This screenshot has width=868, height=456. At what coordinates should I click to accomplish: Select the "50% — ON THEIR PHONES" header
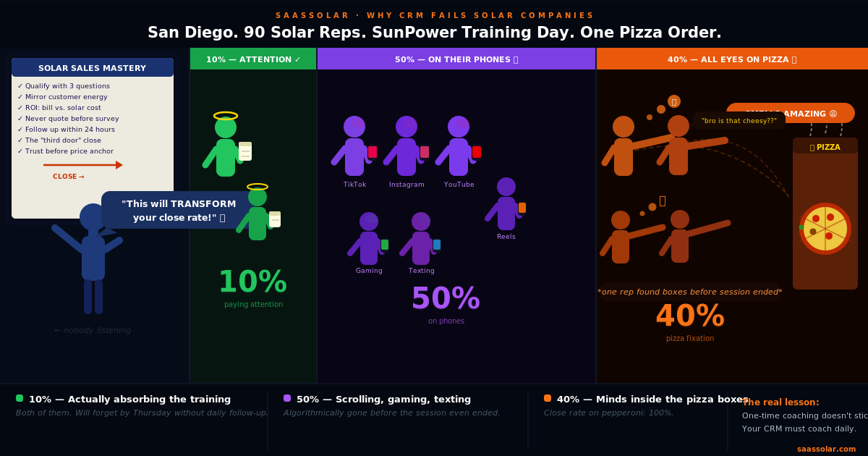[456, 59]
